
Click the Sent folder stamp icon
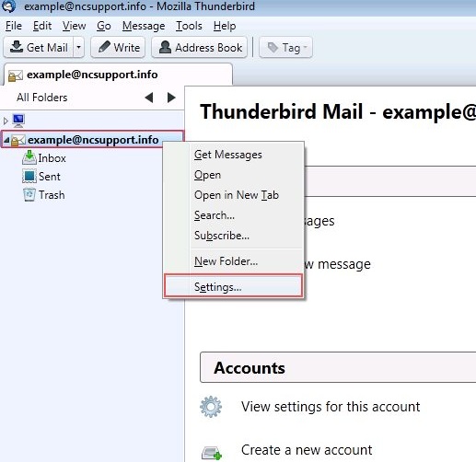[29, 177]
